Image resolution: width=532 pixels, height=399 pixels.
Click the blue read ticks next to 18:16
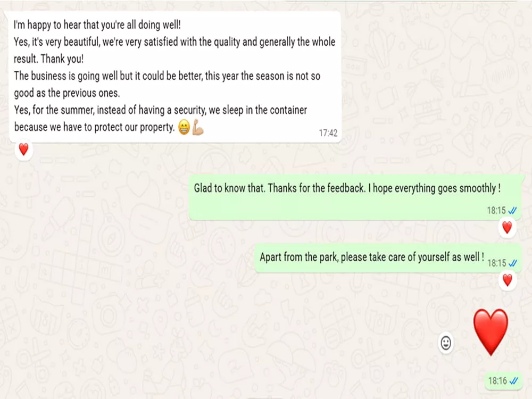coord(513,381)
